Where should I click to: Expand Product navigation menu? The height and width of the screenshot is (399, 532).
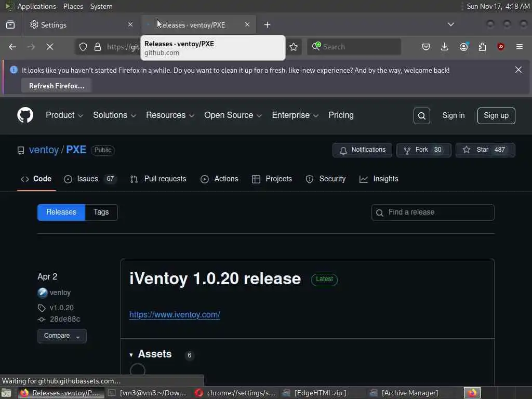64,115
